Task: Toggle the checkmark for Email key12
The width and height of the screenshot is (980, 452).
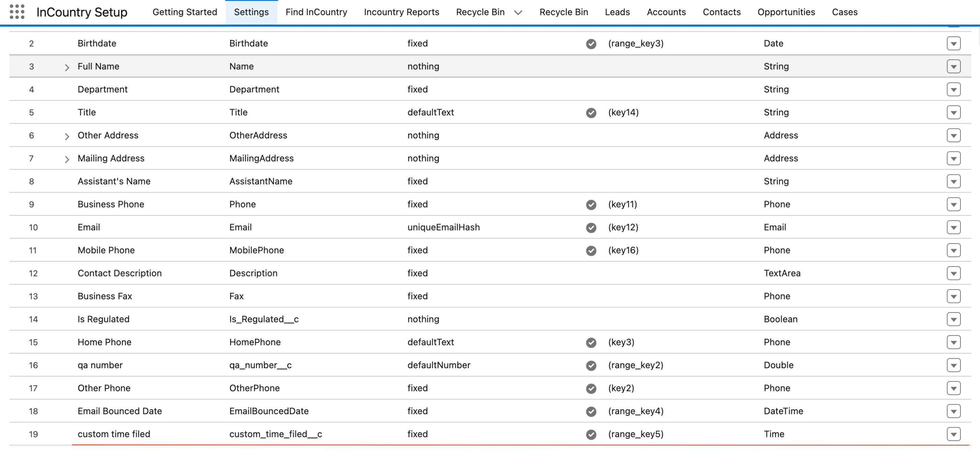Action: point(591,227)
